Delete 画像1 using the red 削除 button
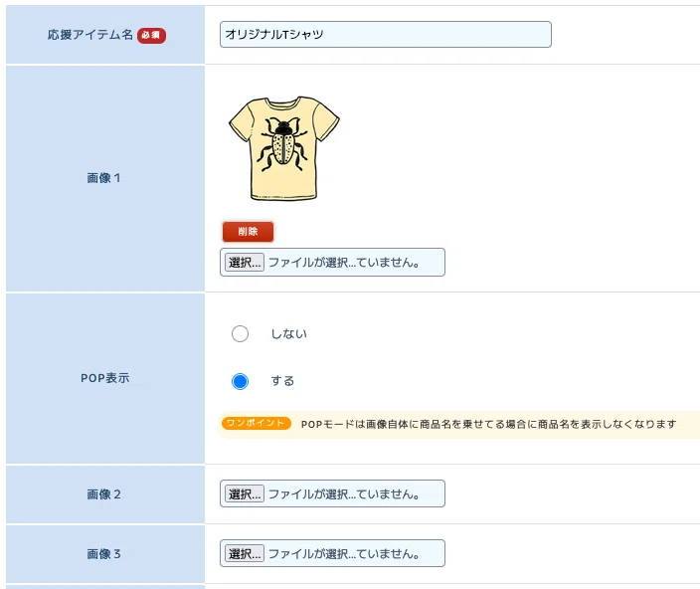The image size is (700, 589). 248,231
